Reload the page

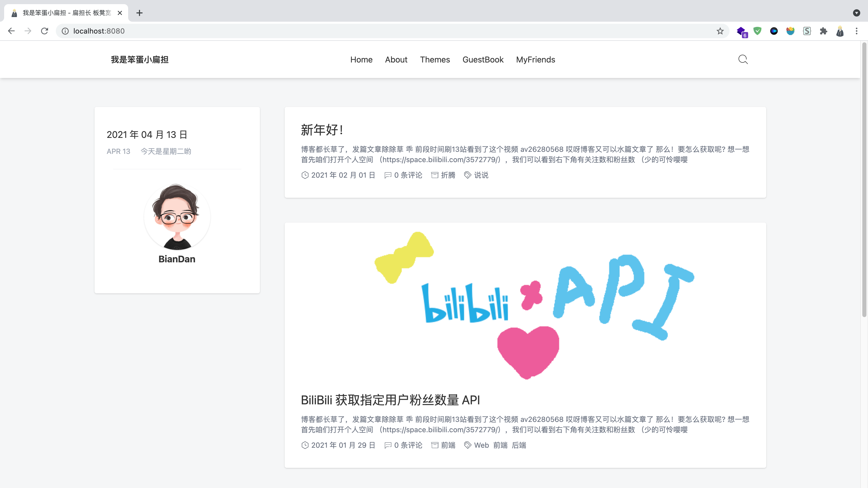pyautogui.click(x=44, y=31)
